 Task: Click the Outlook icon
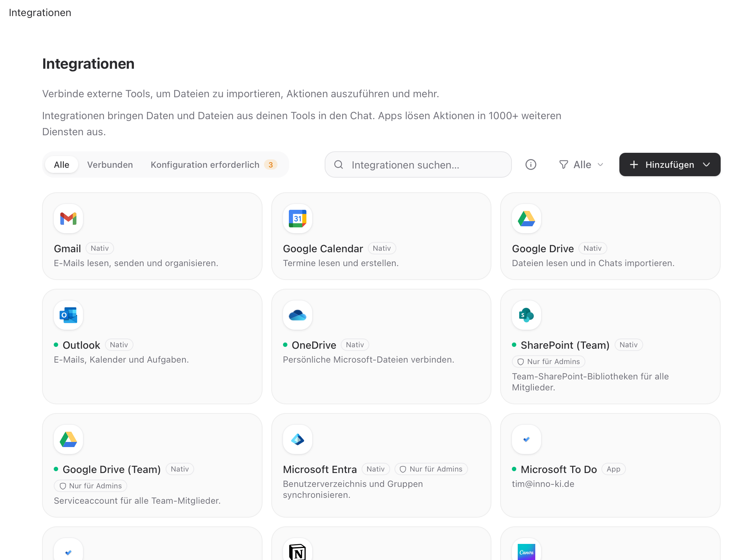click(68, 315)
